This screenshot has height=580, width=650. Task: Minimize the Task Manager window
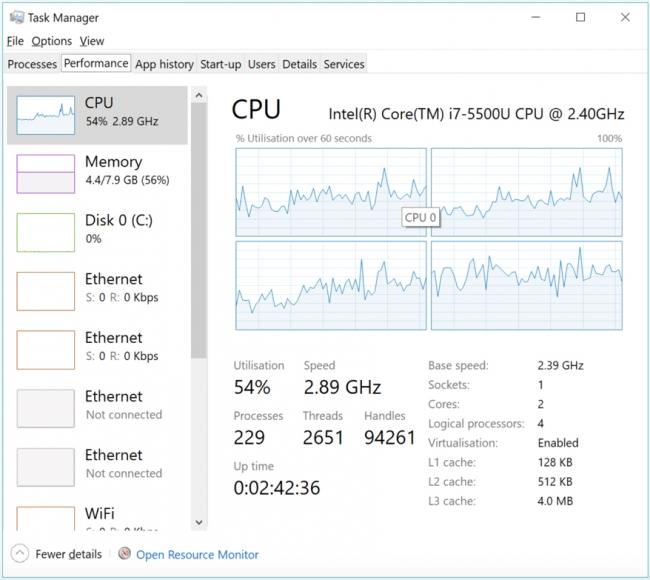point(536,17)
